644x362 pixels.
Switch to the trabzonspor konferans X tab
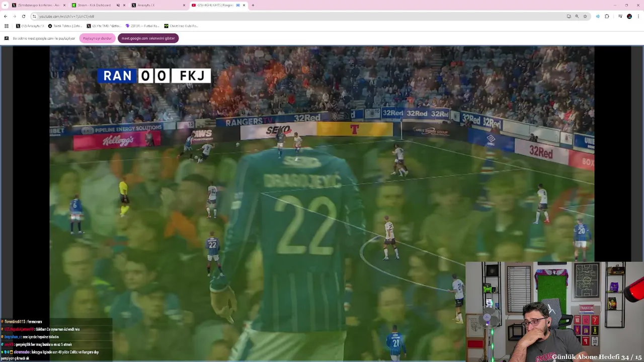(38, 5)
